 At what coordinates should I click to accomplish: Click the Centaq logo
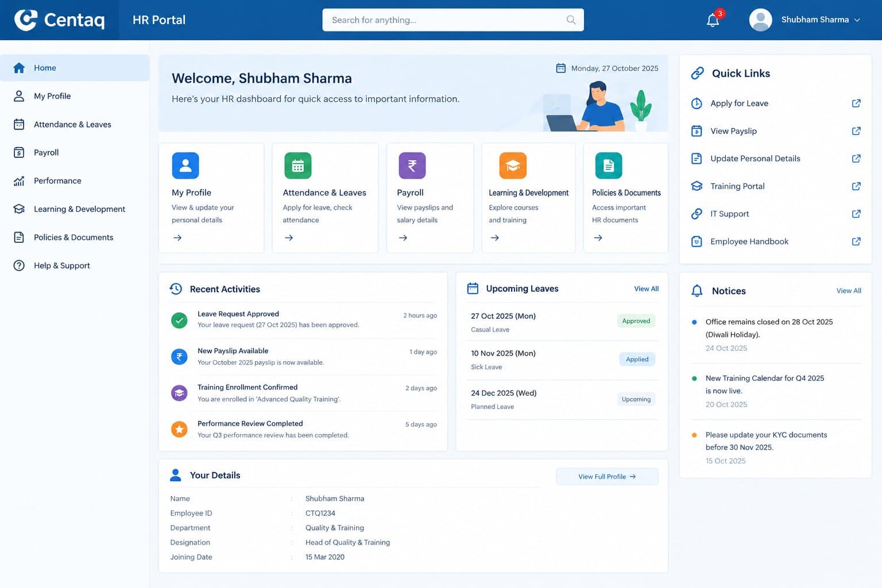click(60, 20)
